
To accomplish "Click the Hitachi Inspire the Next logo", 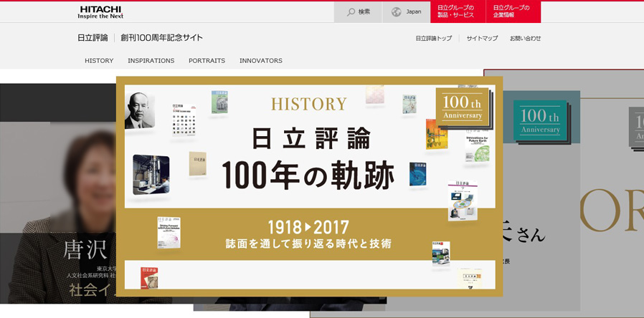I will [x=100, y=12].
